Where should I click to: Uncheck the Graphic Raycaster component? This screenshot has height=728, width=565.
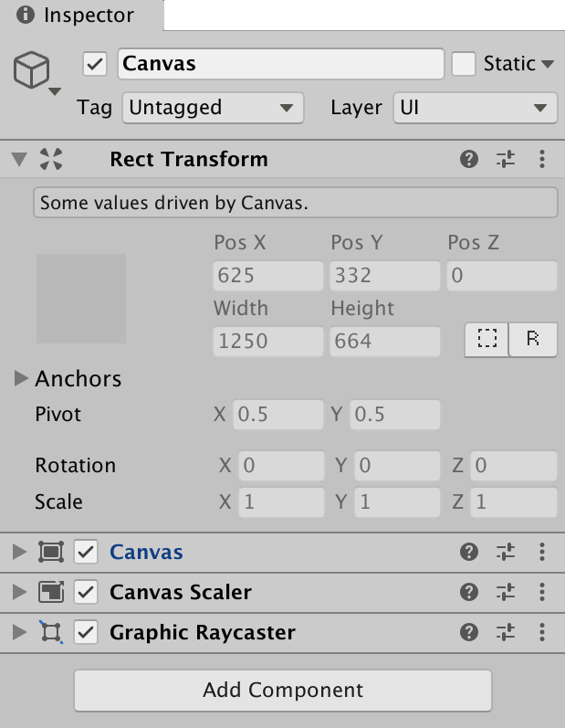[x=86, y=632]
